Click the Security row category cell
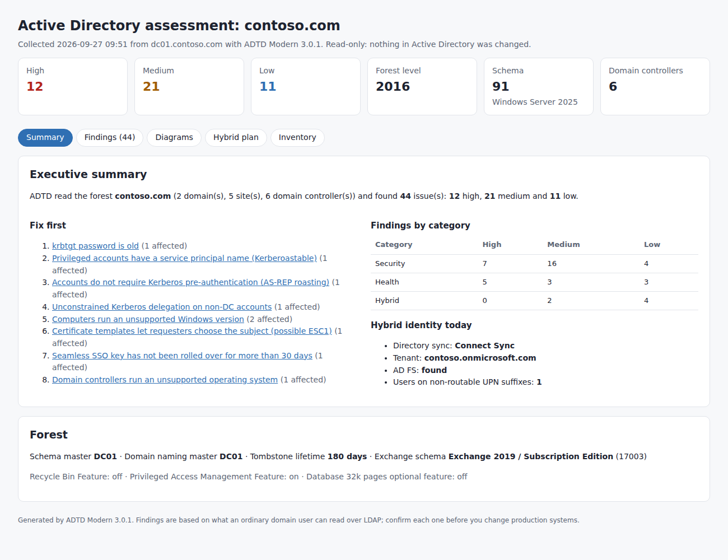728x560 pixels. tap(424, 264)
